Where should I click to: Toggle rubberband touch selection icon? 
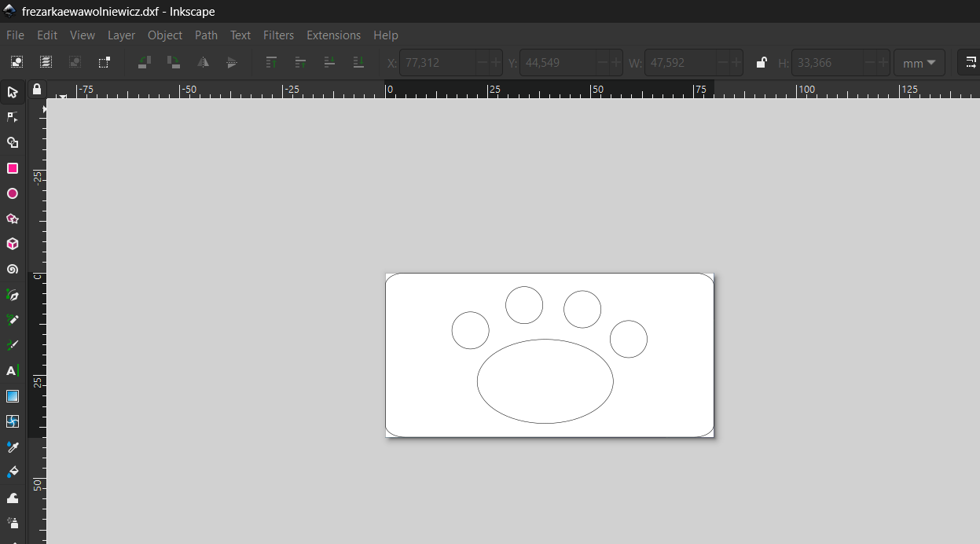point(104,62)
